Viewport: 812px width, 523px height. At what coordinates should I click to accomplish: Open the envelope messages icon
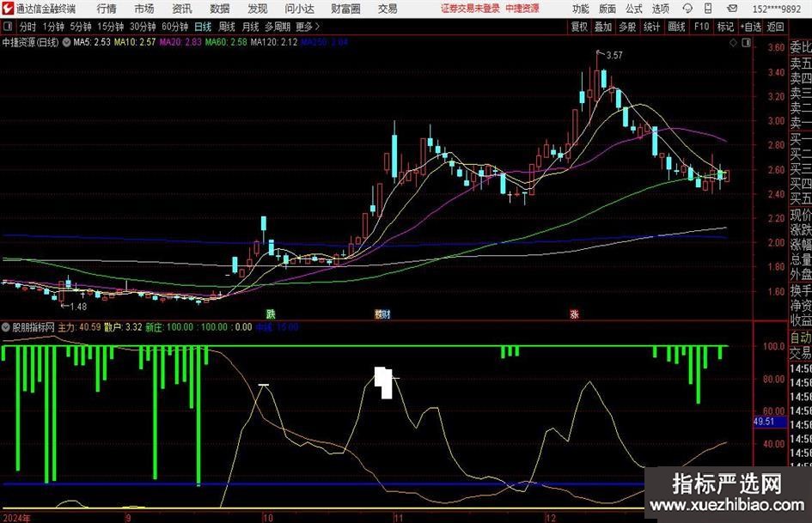click(732, 9)
